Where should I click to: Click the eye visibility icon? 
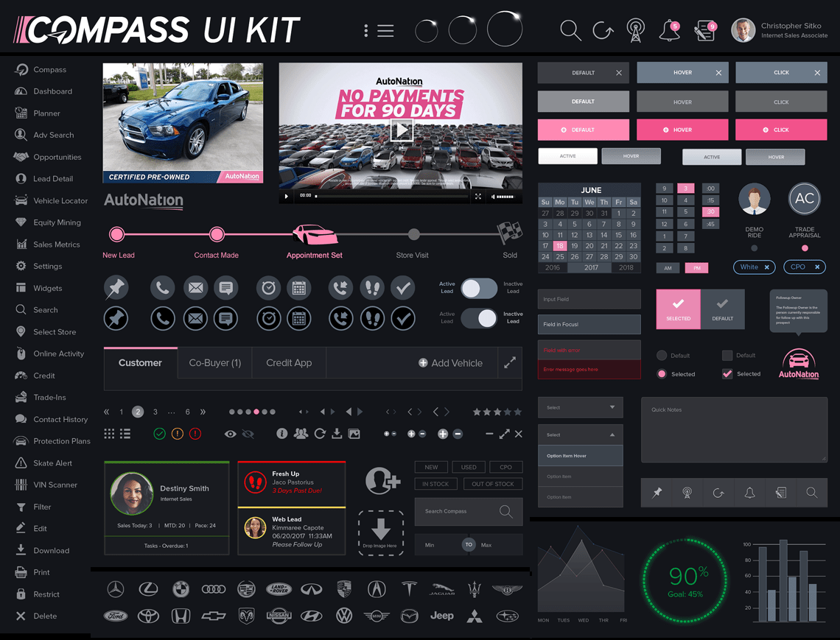231,434
